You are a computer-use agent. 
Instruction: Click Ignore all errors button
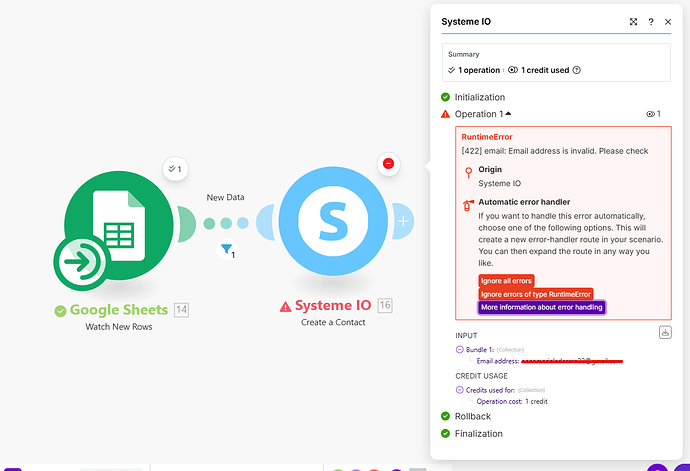point(506,281)
